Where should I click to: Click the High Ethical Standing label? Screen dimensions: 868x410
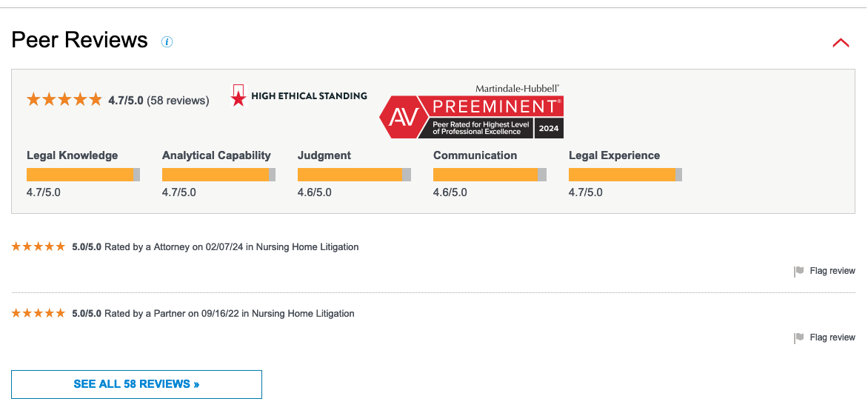point(309,95)
